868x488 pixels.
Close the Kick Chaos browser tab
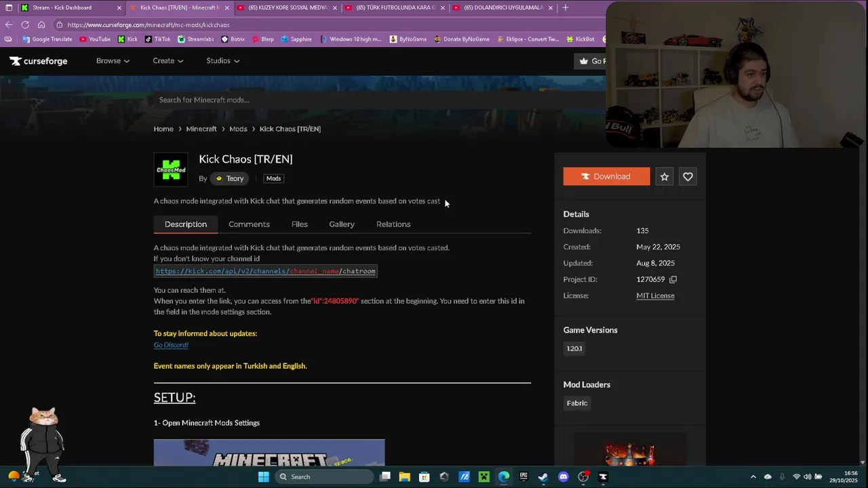pos(226,7)
